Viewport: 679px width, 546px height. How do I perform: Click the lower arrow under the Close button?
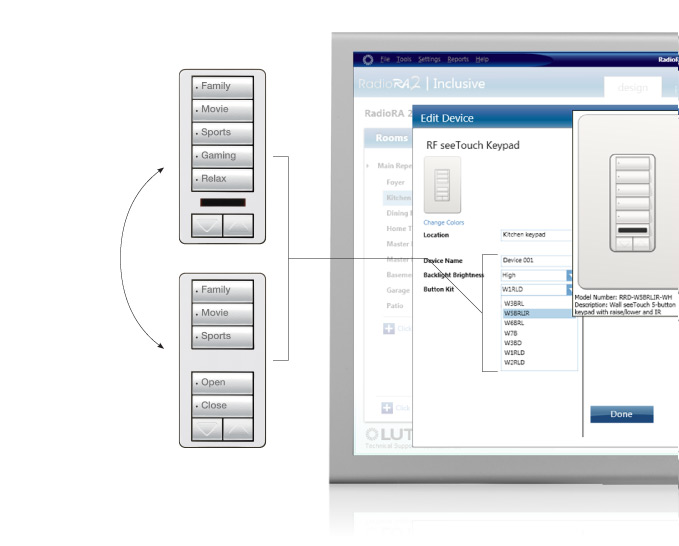pos(207,429)
